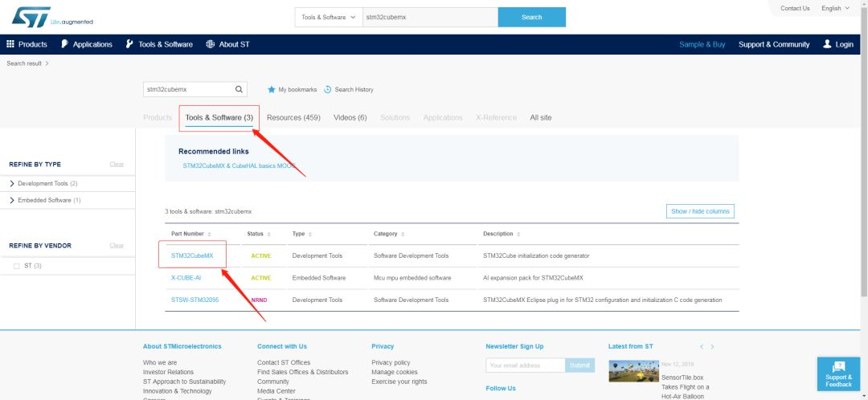Click the Contact Us link
Image resolution: width=868 pixels, height=400 pixels.
[795, 8]
